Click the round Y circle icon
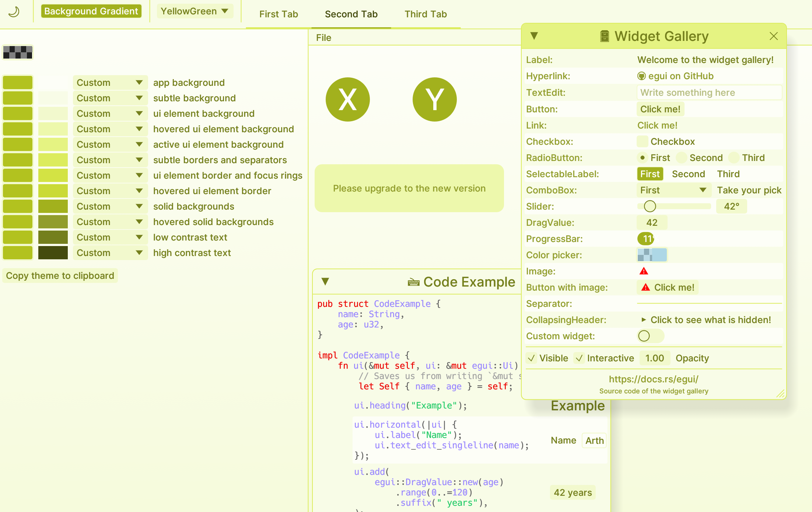This screenshot has height=512, width=812. pos(434,99)
